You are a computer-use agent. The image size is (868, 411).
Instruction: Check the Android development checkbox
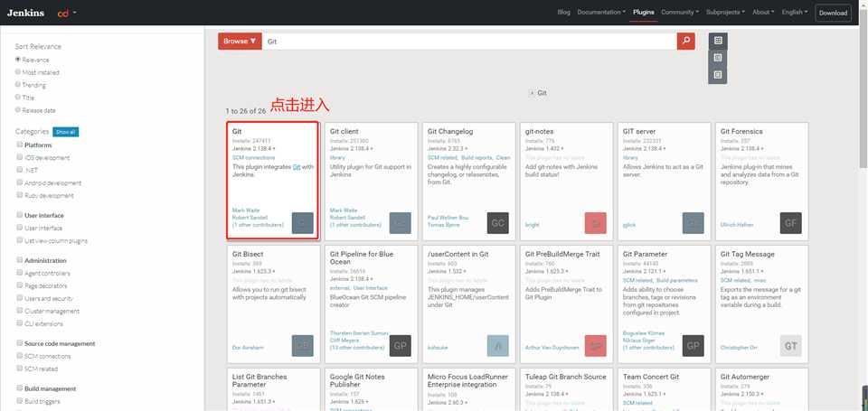(x=20, y=182)
